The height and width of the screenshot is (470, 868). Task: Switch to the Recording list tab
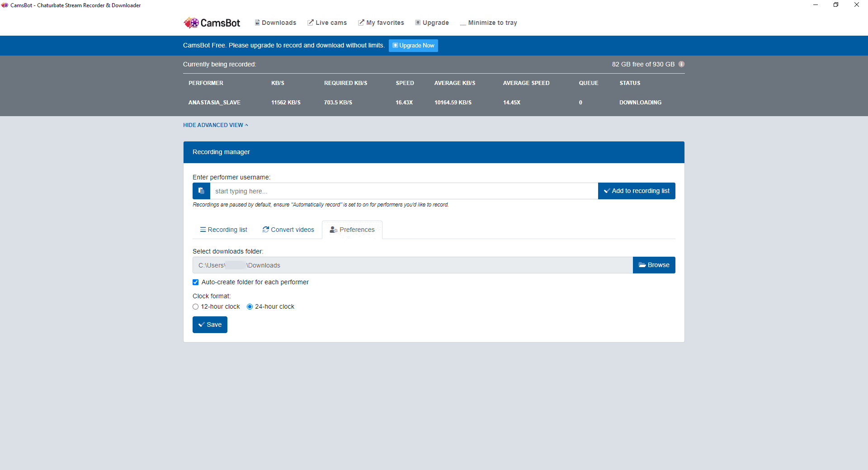[x=223, y=230]
